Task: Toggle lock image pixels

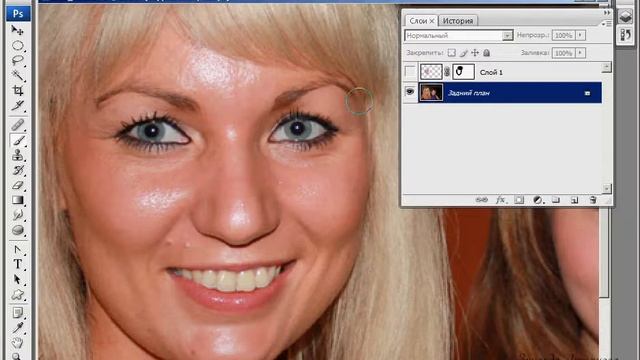Action: coord(464,53)
